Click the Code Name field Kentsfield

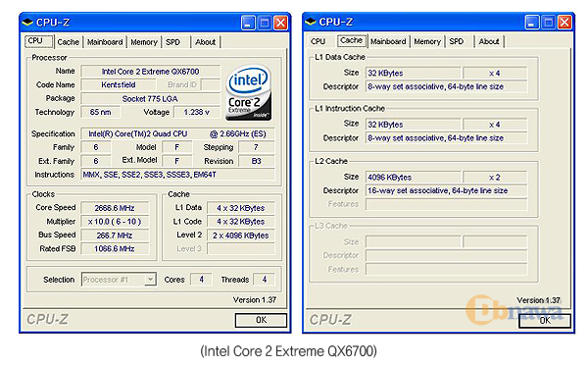119,84
